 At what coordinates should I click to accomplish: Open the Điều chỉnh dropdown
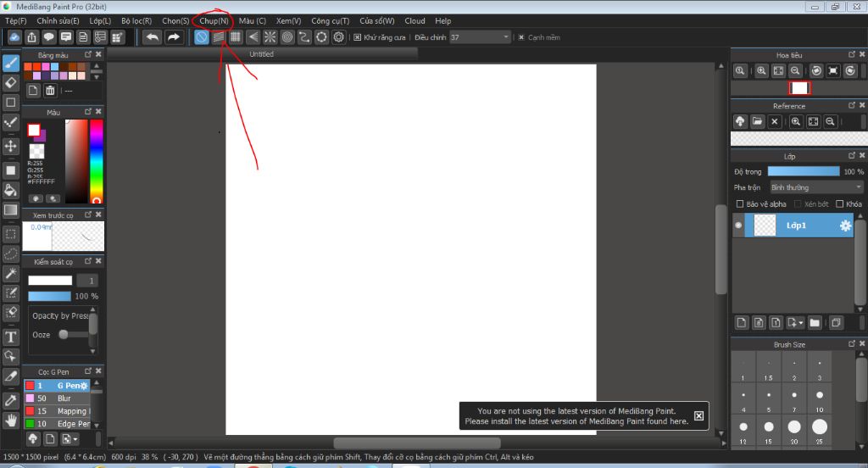480,37
